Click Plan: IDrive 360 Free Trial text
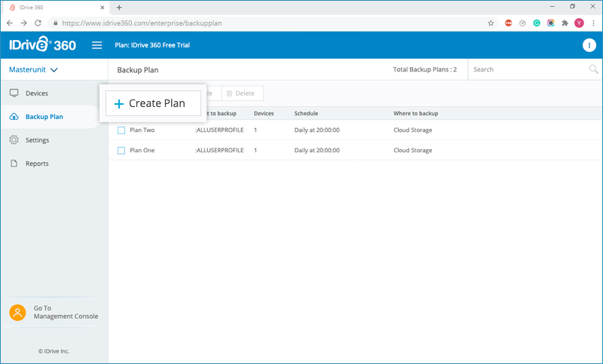Image resolution: width=603 pixels, height=364 pixels. (x=152, y=45)
